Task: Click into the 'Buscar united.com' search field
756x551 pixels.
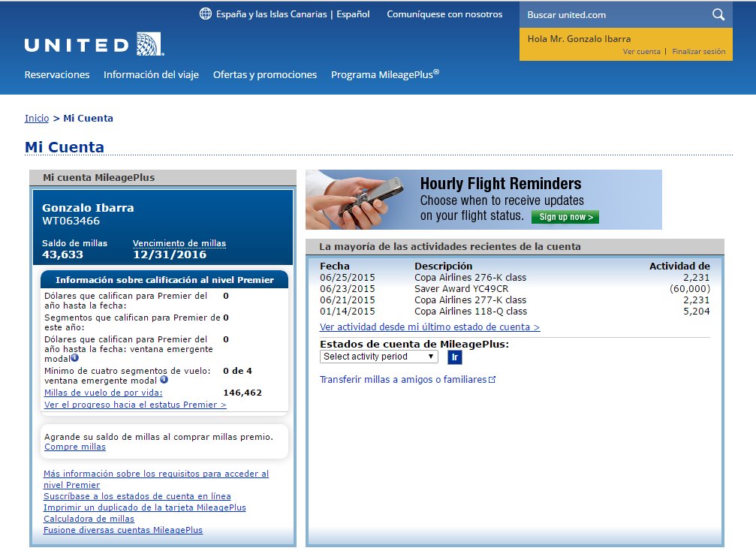Action: pos(615,14)
